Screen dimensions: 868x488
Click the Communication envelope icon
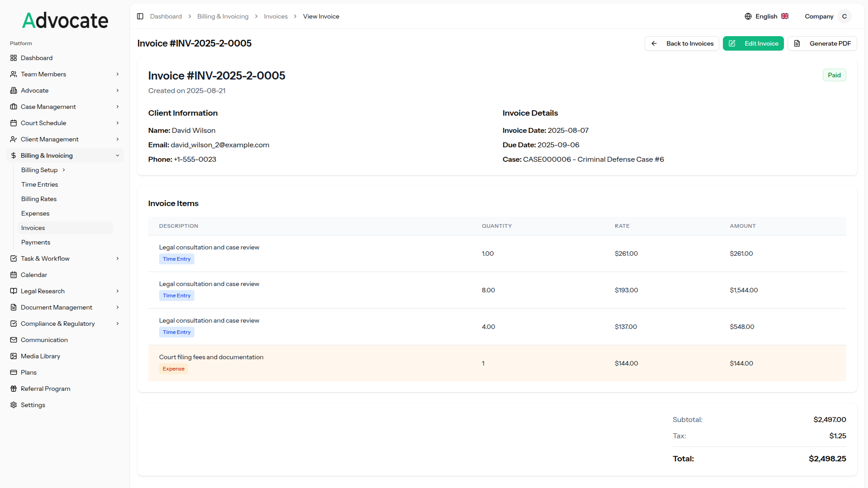14,340
